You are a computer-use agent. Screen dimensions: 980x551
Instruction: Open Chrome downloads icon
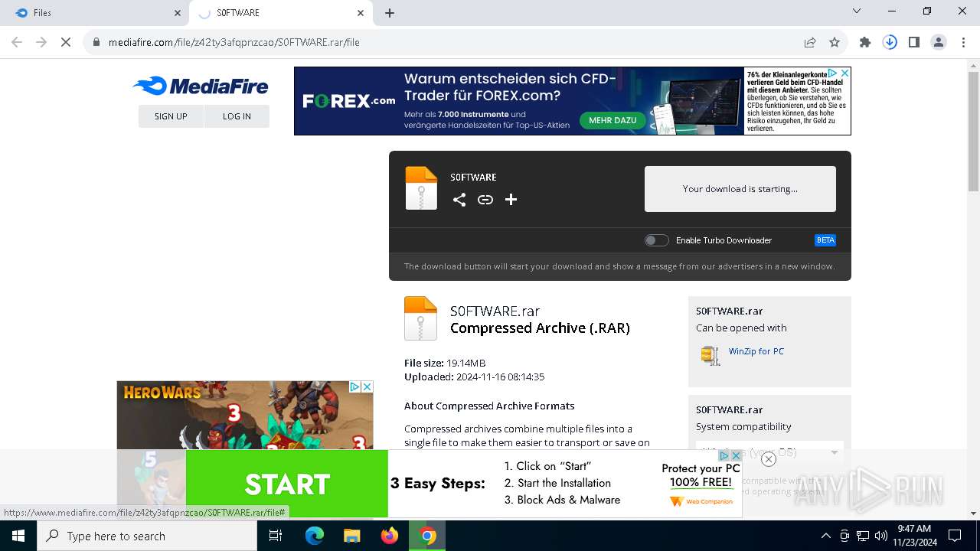[890, 42]
